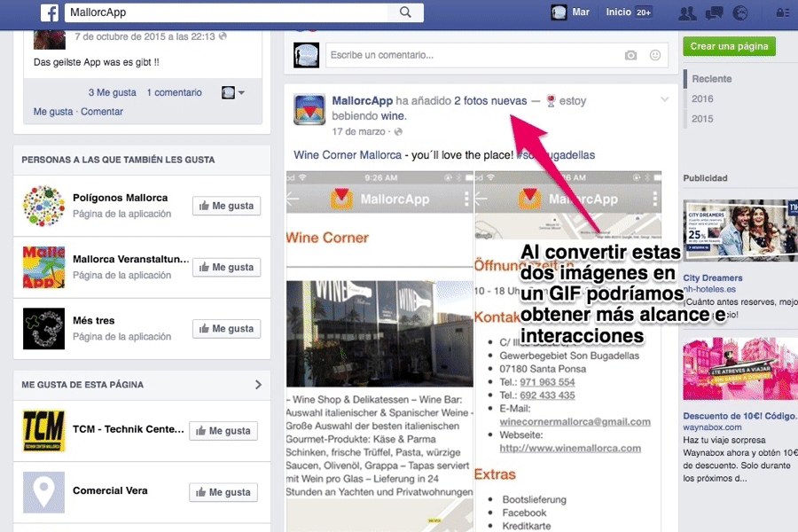The width and height of the screenshot is (798, 532).
Task: Open emoji picker in comment box
Action: [655, 55]
